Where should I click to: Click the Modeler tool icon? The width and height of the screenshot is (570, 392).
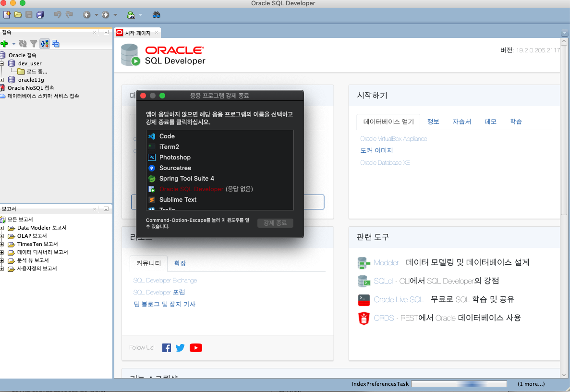click(x=364, y=263)
